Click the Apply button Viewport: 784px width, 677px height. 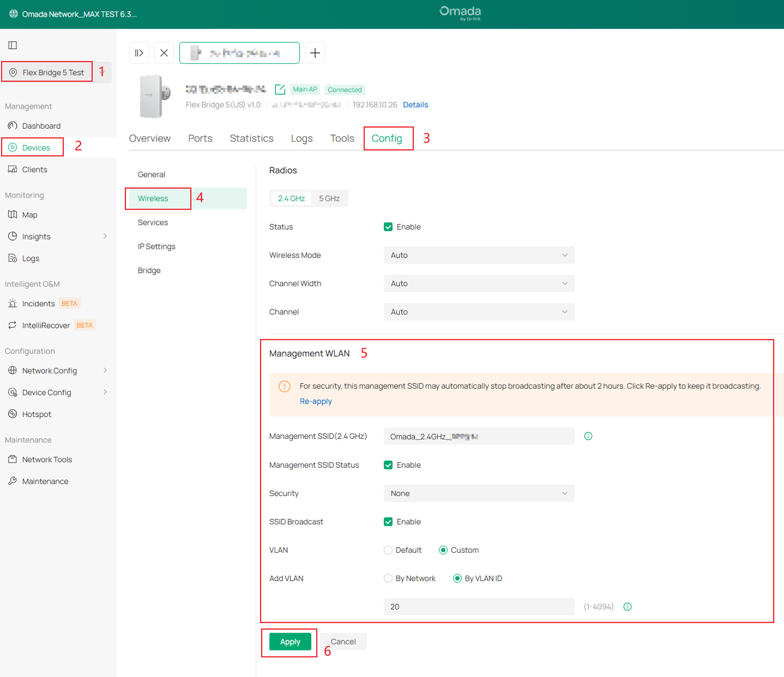[x=290, y=642]
